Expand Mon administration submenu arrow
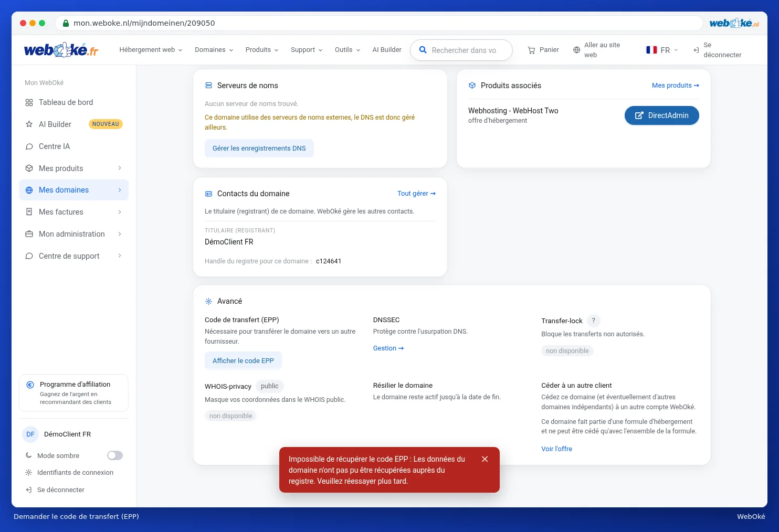 [x=120, y=234]
